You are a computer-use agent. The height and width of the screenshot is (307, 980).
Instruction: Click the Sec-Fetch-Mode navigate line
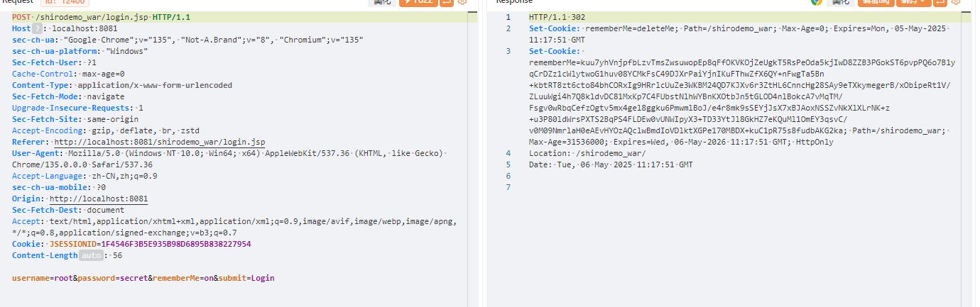pos(68,96)
